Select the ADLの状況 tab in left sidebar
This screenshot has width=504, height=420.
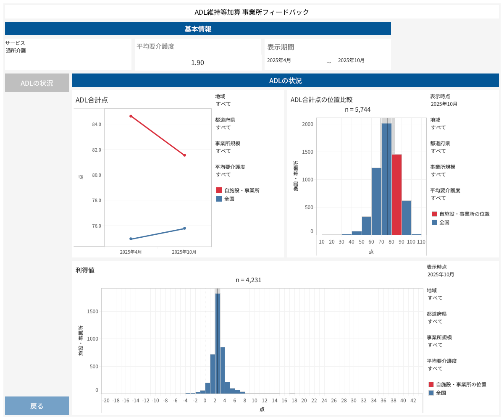[37, 83]
